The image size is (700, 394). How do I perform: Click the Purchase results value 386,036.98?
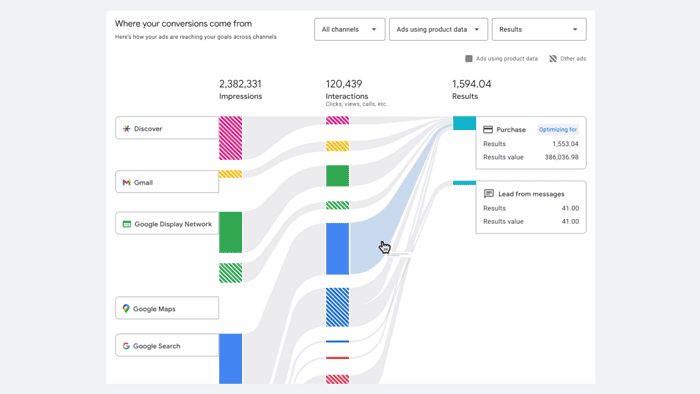561,157
